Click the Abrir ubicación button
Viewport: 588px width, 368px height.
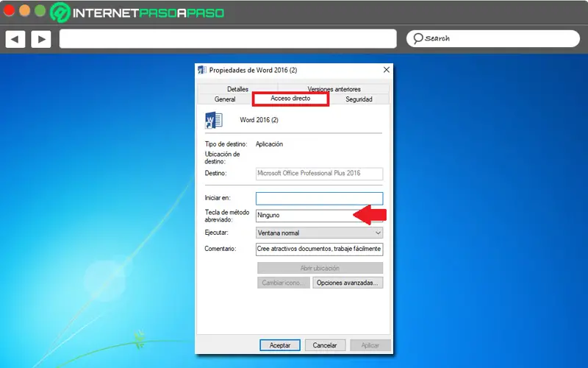tap(320, 268)
